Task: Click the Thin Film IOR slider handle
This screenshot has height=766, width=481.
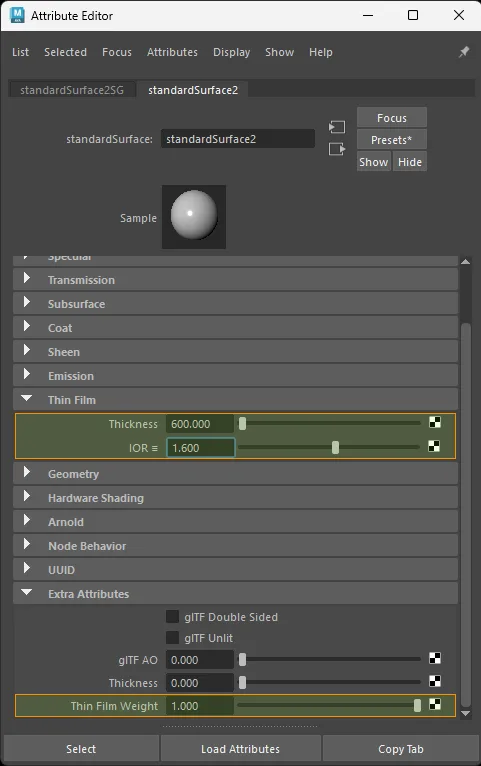Action: pyautogui.click(x=335, y=447)
